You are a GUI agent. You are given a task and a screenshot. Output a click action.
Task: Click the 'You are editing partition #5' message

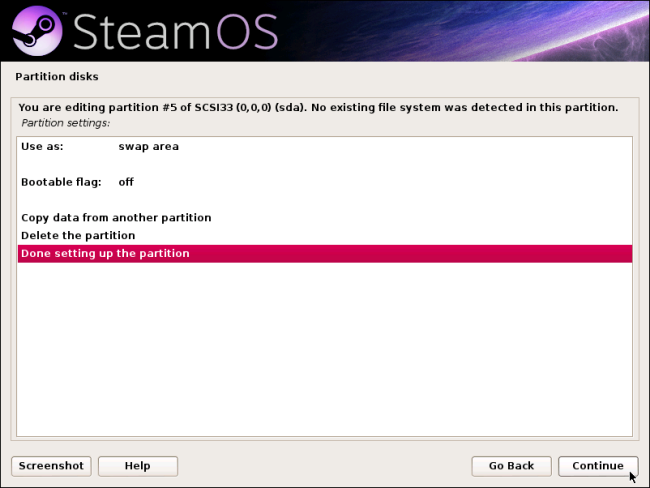(318, 107)
